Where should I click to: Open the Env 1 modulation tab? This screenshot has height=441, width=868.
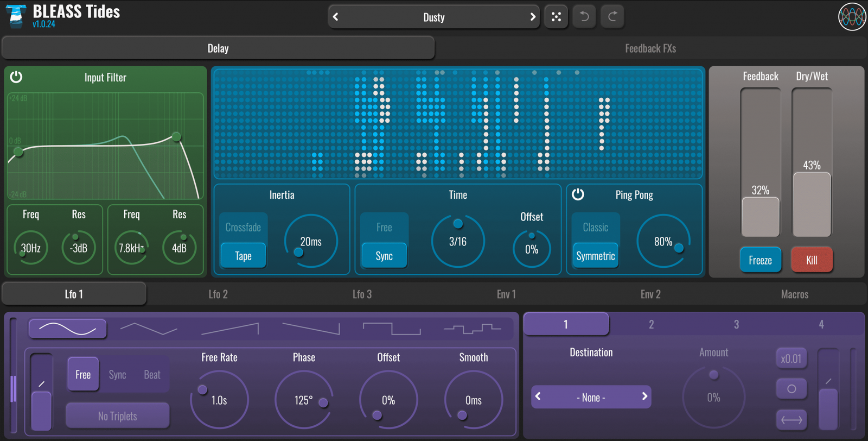(x=506, y=294)
